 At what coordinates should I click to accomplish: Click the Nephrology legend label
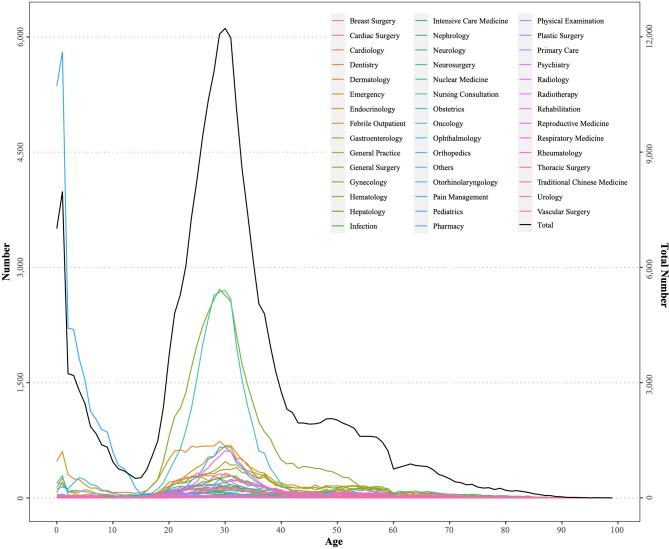click(x=451, y=36)
